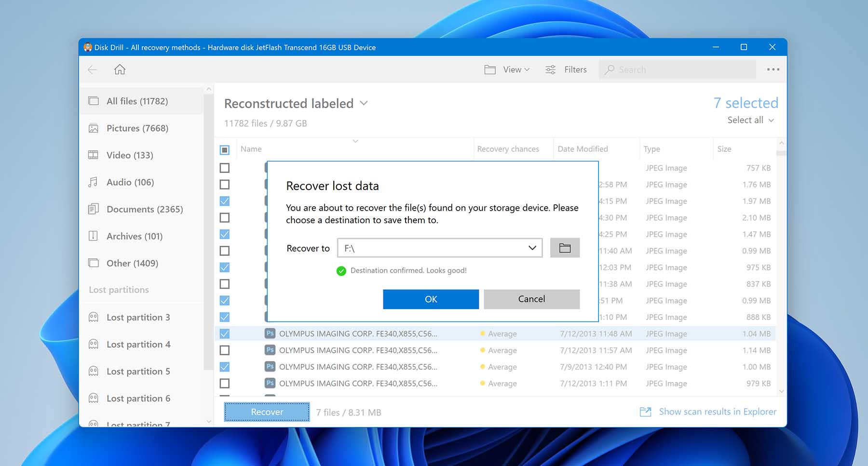Click the Ps icon of the 1.04 MB file
Screen dimensions: 868x466
[x=270, y=333]
